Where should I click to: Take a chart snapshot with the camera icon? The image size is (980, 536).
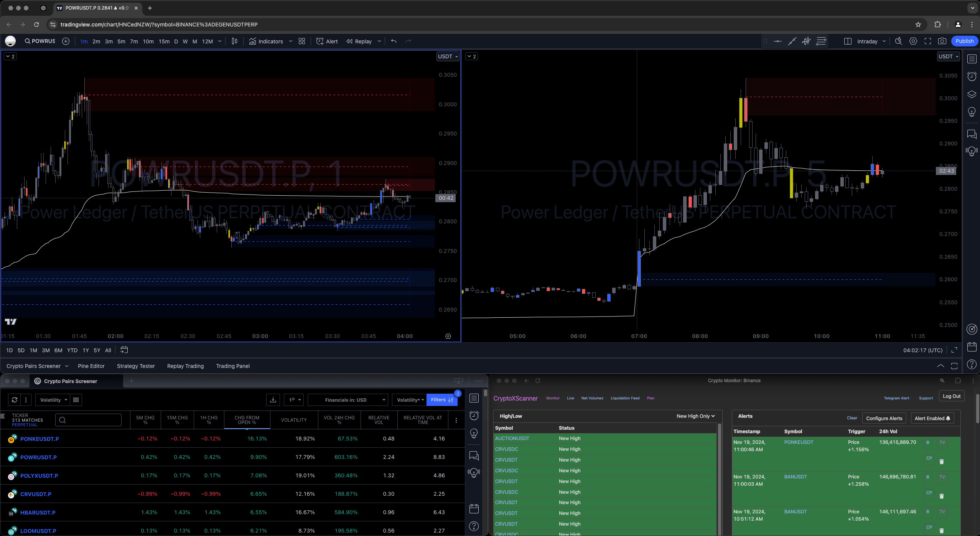pyautogui.click(x=943, y=41)
